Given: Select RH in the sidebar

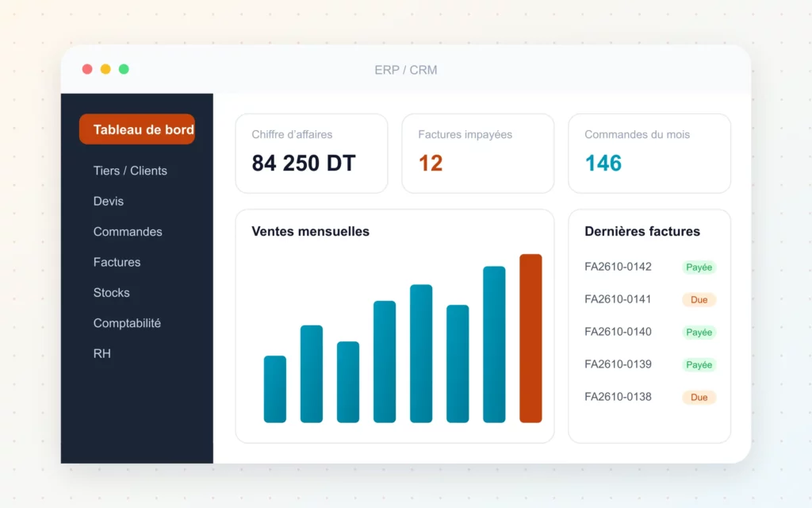Looking at the screenshot, I should tap(102, 353).
